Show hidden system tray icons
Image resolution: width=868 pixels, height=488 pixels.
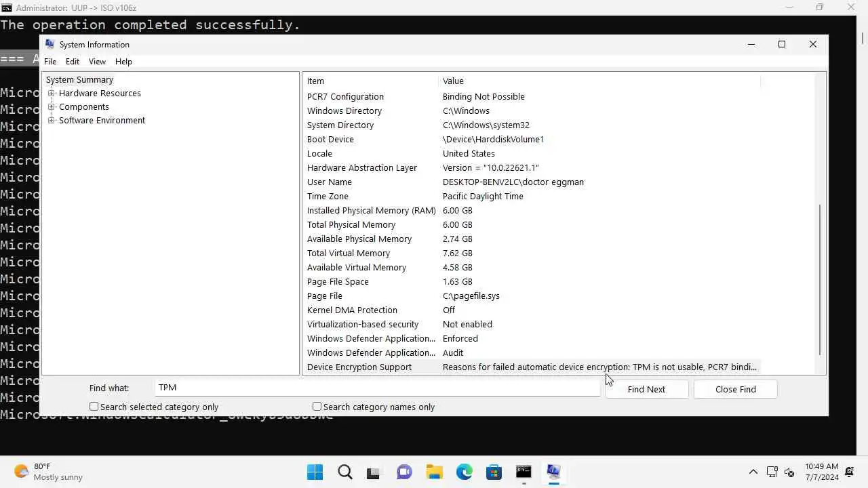(753, 472)
